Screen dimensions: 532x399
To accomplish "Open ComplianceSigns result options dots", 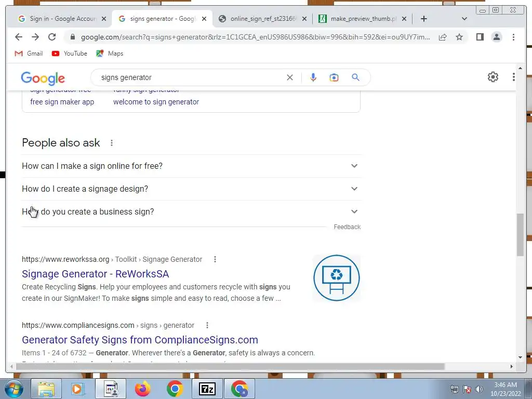I will pos(207,325).
